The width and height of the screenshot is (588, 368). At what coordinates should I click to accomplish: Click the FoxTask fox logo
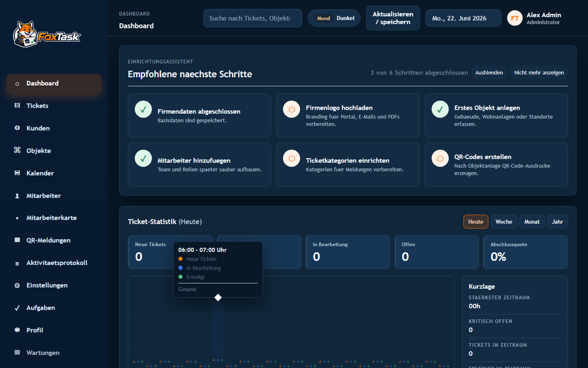[x=47, y=34]
